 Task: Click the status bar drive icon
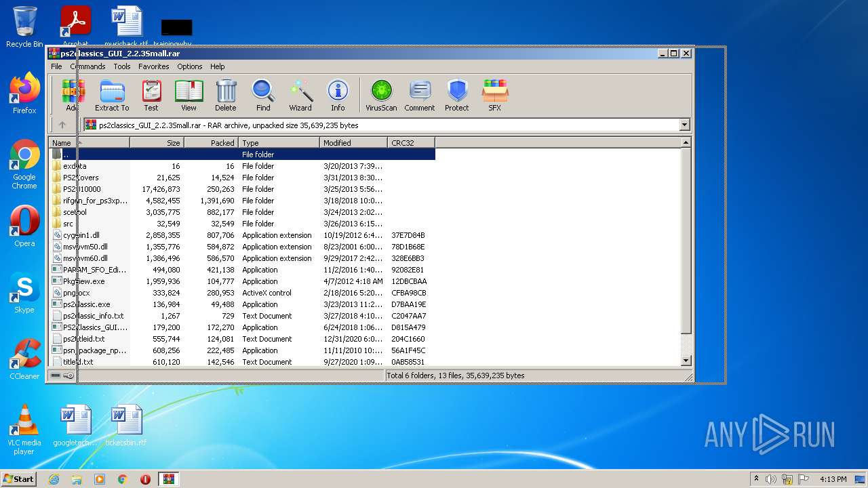[x=56, y=375]
